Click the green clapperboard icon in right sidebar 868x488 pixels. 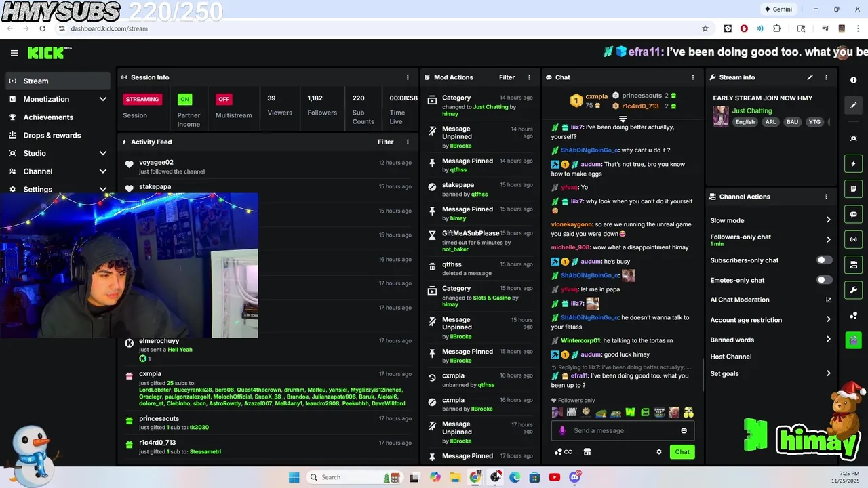click(853, 340)
